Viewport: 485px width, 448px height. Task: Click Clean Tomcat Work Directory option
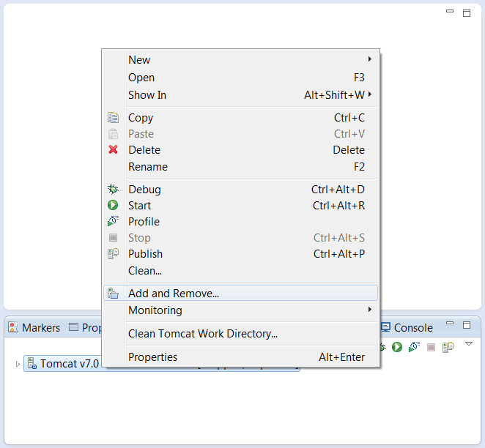pos(203,334)
